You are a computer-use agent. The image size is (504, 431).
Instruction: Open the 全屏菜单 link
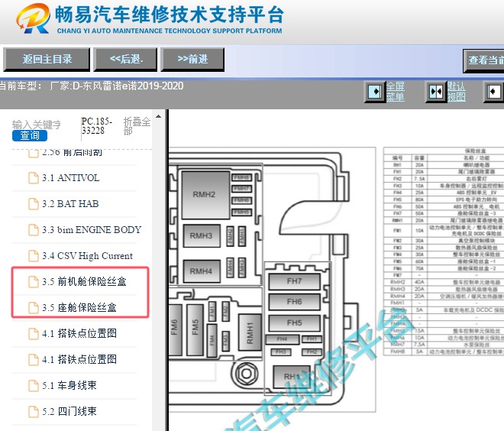395,92
